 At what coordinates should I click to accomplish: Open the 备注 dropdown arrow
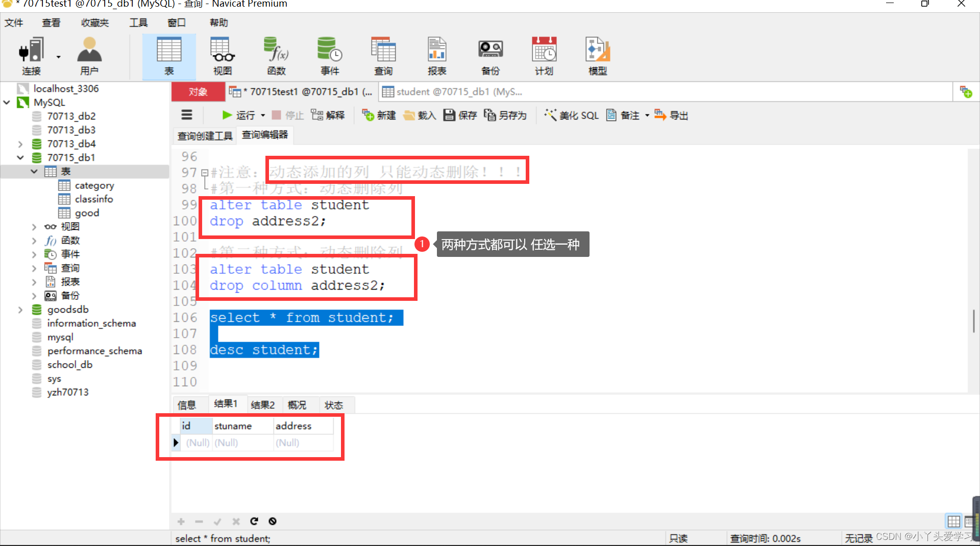click(647, 115)
